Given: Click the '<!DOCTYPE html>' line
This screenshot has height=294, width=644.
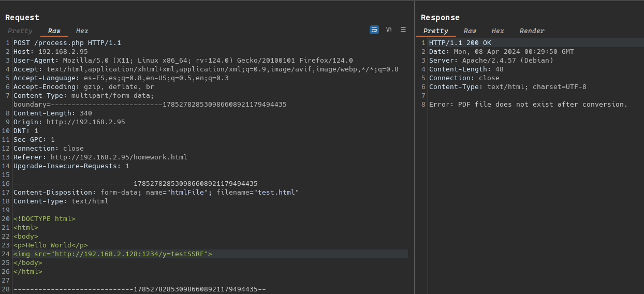Looking at the screenshot, I should click(x=45, y=219).
